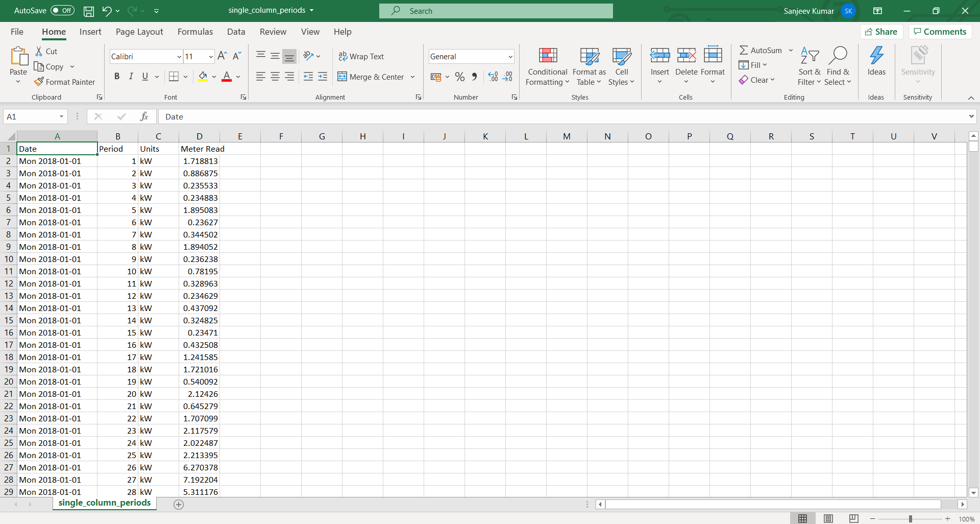The height and width of the screenshot is (524, 980).
Task: Click the Increase Indent icon
Action: coord(323,77)
